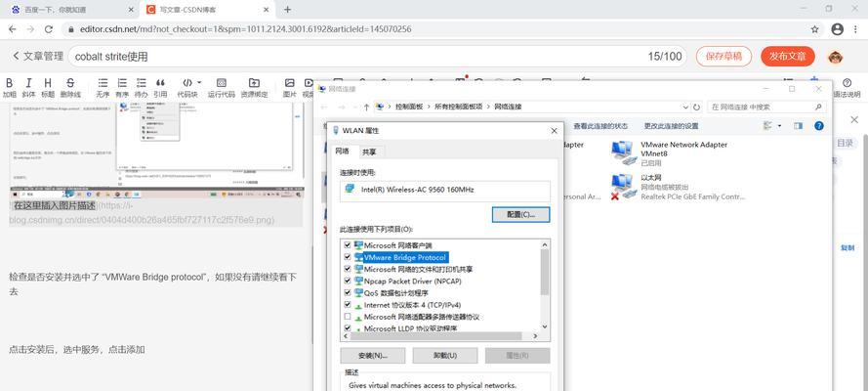The height and width of the screenshot is (391, 868).
Task: Insert a blockquote (引用)
Action: [x=160, y=88]
